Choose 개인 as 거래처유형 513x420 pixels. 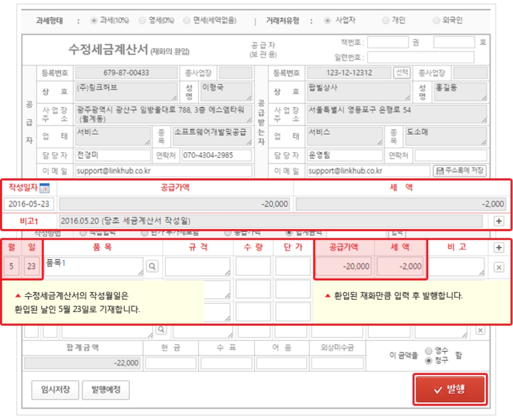tap(386, 21)
